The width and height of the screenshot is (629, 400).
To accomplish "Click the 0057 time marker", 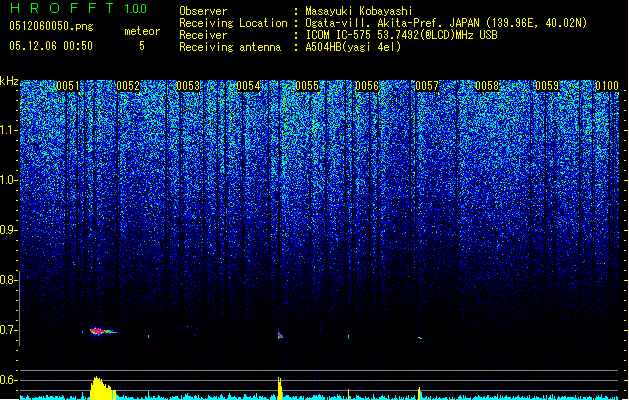I will [x=427, y=86].
